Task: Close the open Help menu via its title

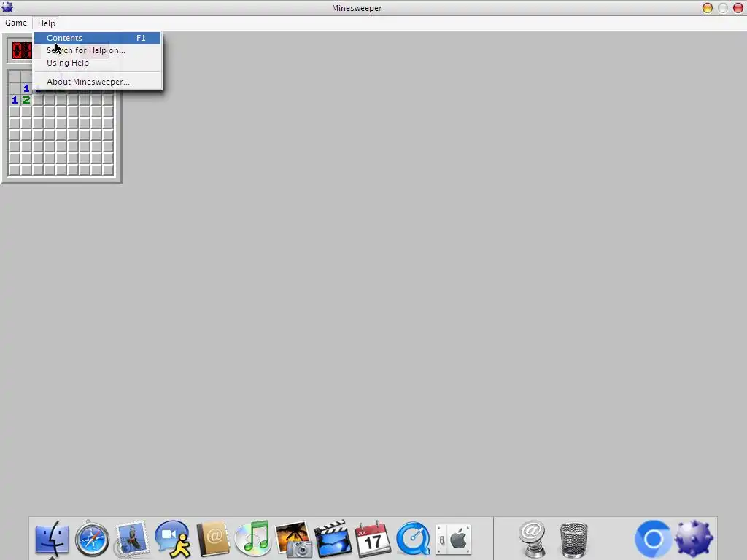Action: coord(46,23)
